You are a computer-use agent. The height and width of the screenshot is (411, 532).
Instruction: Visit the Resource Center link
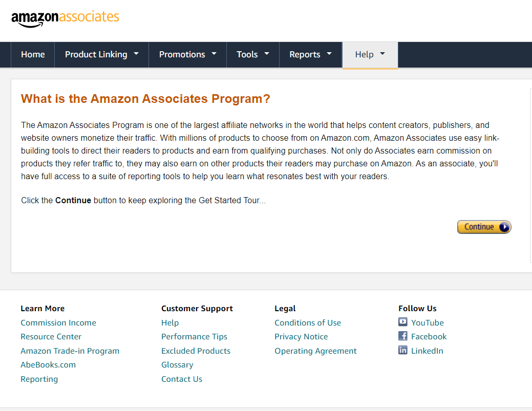[x=51, y=337]
